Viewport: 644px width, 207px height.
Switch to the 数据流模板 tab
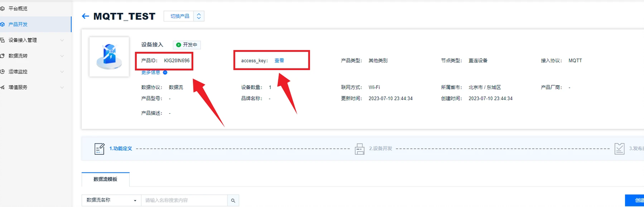pos(105,180)
